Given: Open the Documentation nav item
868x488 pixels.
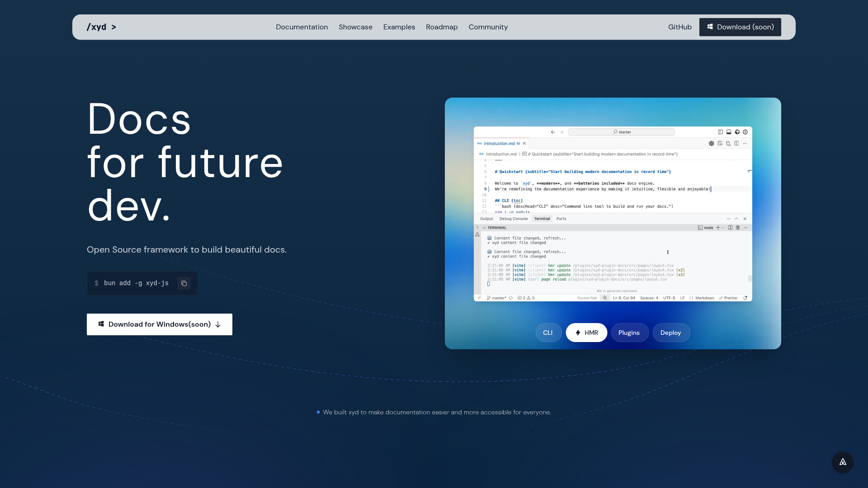Looking at the screenshot, I should pos(302,27).
